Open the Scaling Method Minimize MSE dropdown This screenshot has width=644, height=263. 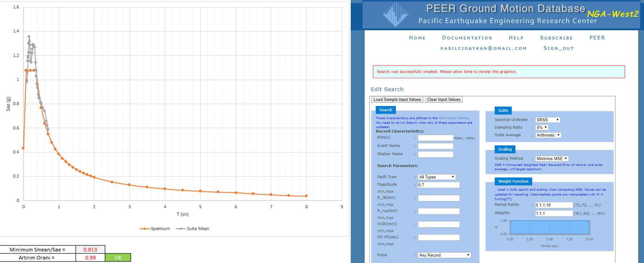(552, 159)
